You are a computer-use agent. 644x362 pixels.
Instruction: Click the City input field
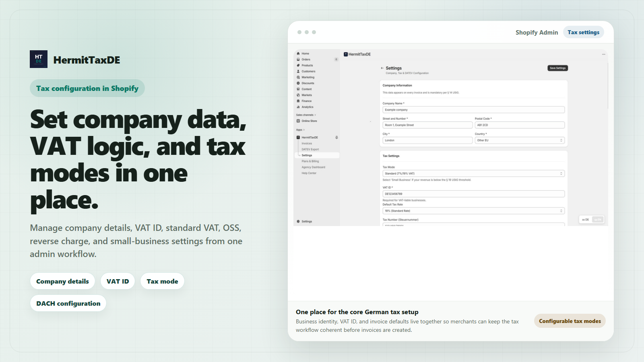tap(427, 140)
